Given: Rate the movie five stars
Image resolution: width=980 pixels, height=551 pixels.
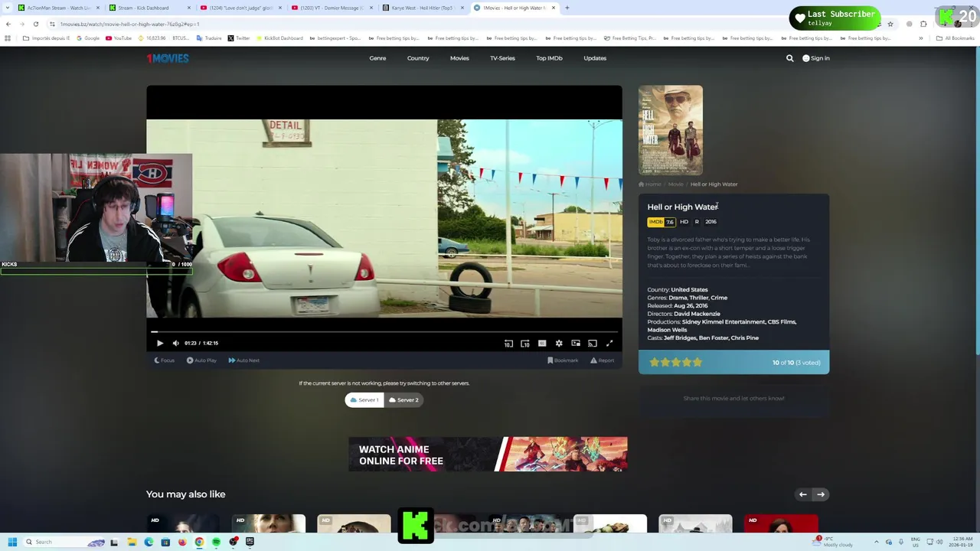Looking at the screenshot, I should 697,363.
